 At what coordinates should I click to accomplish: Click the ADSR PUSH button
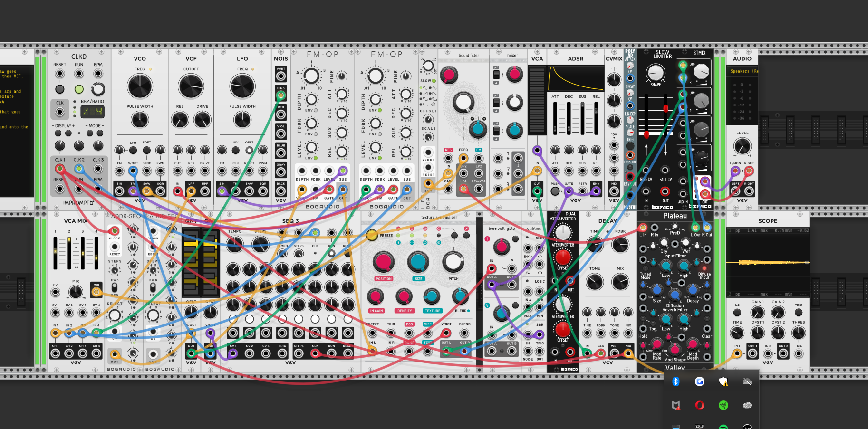tap(555, 191)
